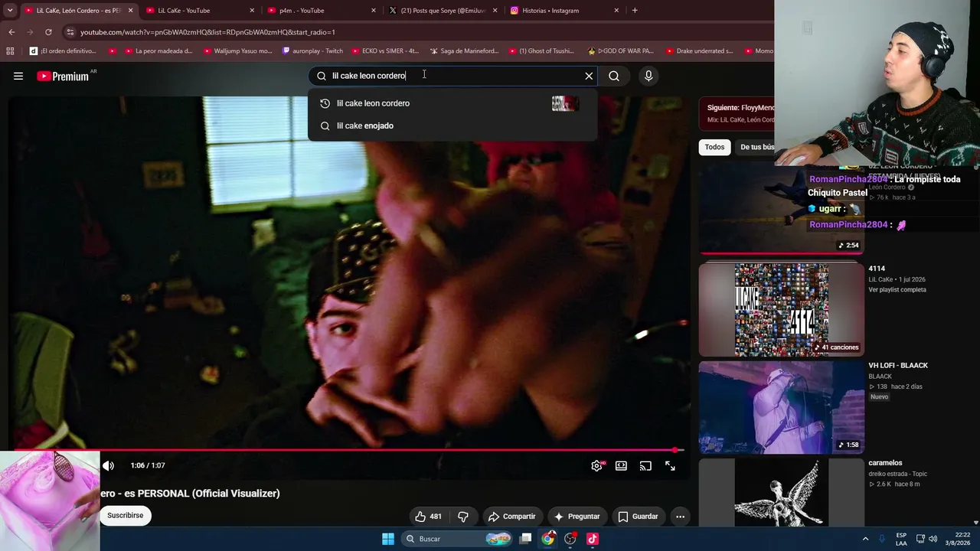Viewport: 980px width, 551px height.
Task: Subscribe with the Suscribirse button
Action: [x=126, y=516]
